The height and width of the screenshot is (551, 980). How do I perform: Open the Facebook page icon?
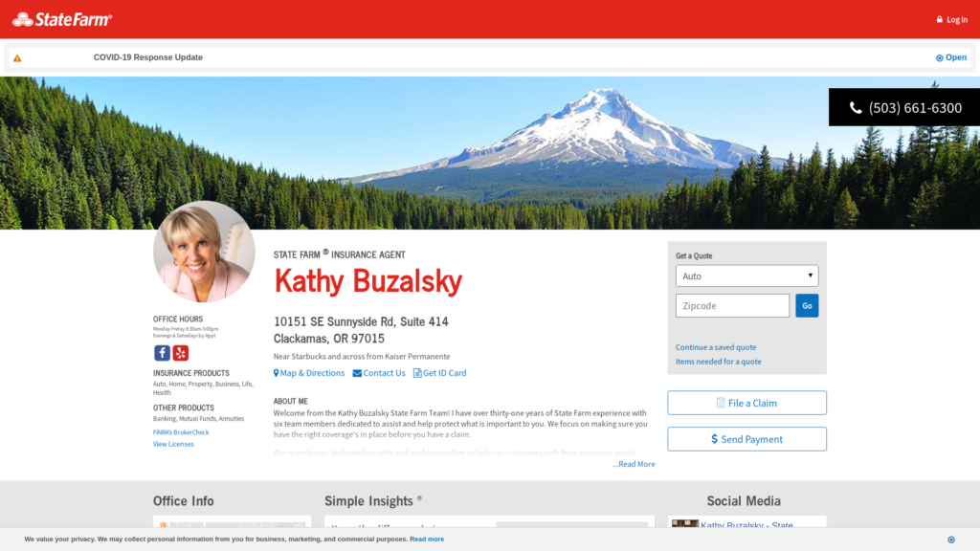click(162, 353)
